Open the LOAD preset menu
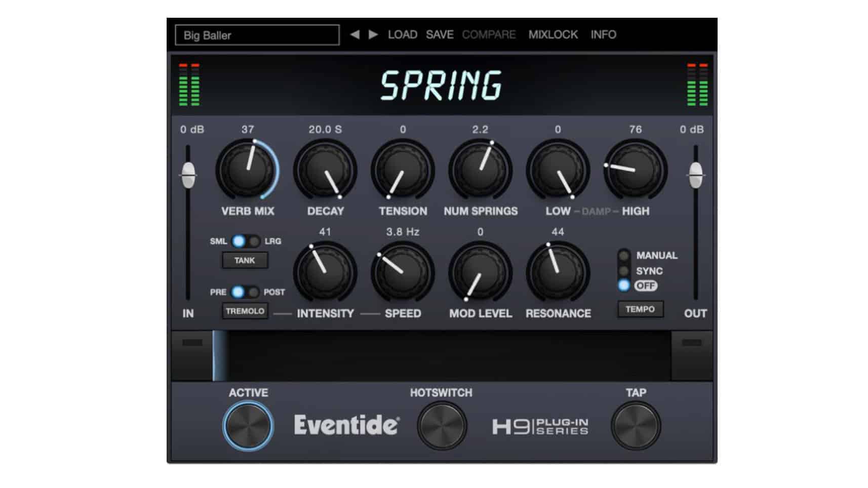 pyautogui.click(x=403, y=34)
